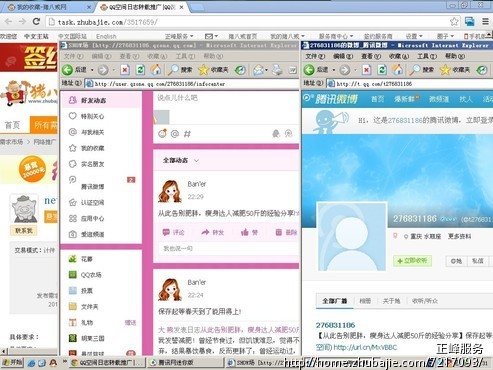
Task: Open 花藤 in the Qzone apps list
Action: coord(80,259)
